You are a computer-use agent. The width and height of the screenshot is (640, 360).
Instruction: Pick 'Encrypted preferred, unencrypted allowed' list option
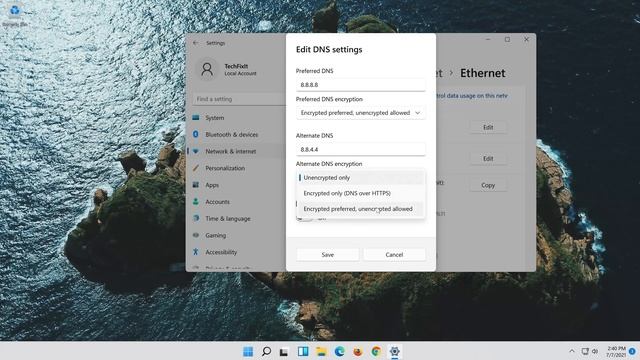[x=361, y=209]
